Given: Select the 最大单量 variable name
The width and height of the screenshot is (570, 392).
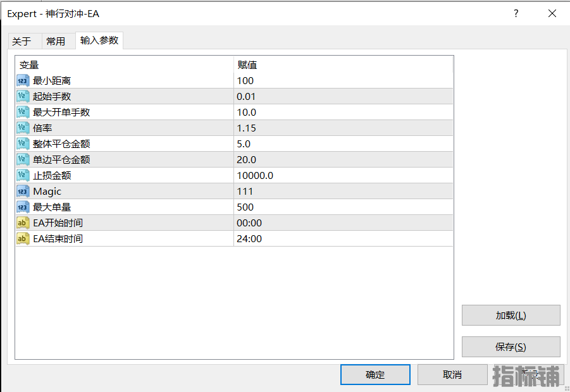Looking at the screenshot, I should pos(52,207).
